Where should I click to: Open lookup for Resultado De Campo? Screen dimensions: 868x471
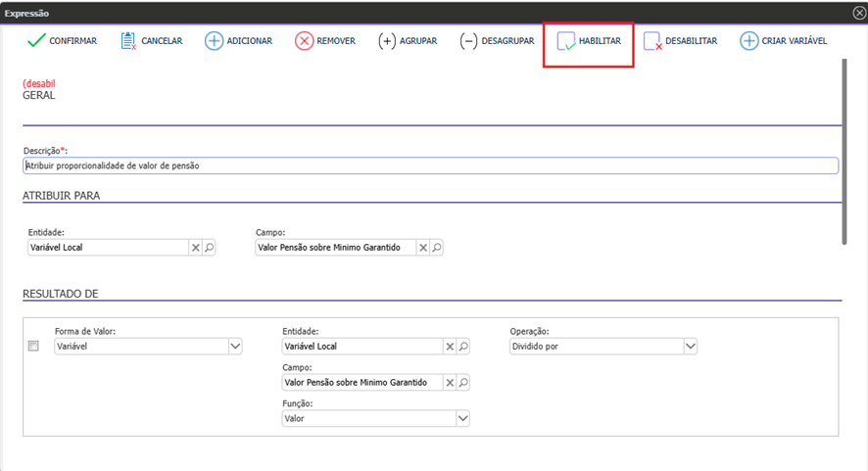click(x=463, y=382)
